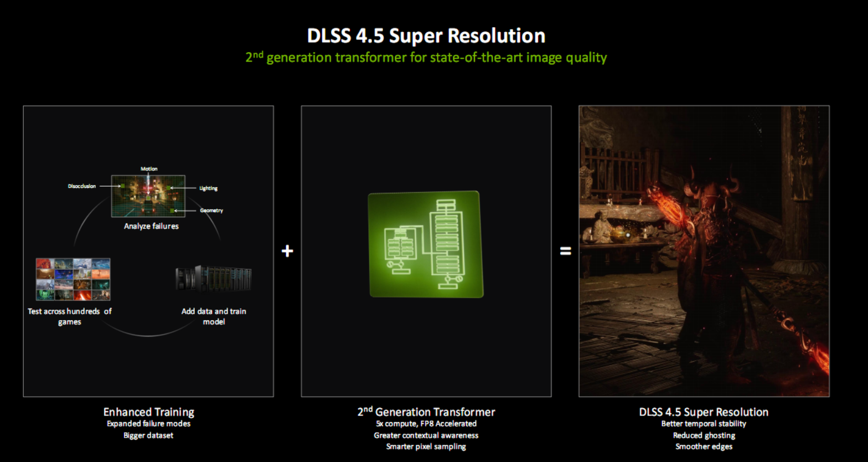Click the Motion arrow label
Screen dimensions: 868x462
tap(149, 169)
